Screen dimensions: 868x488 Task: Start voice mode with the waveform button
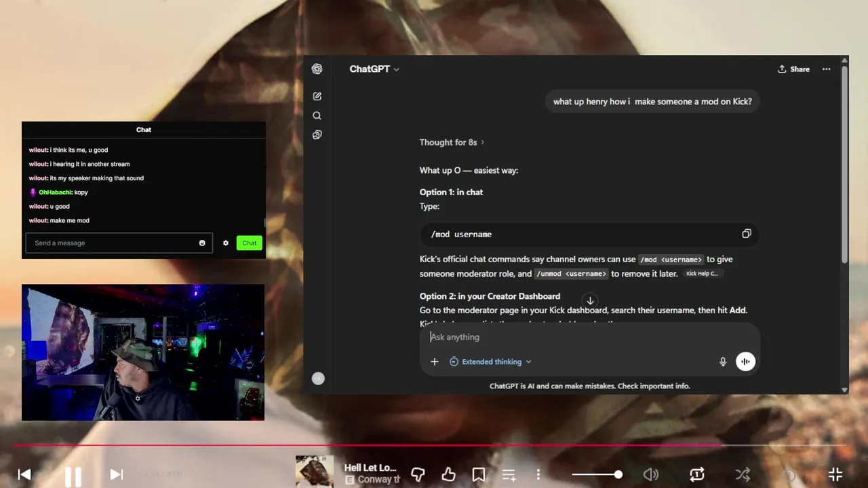coord(745,362)
